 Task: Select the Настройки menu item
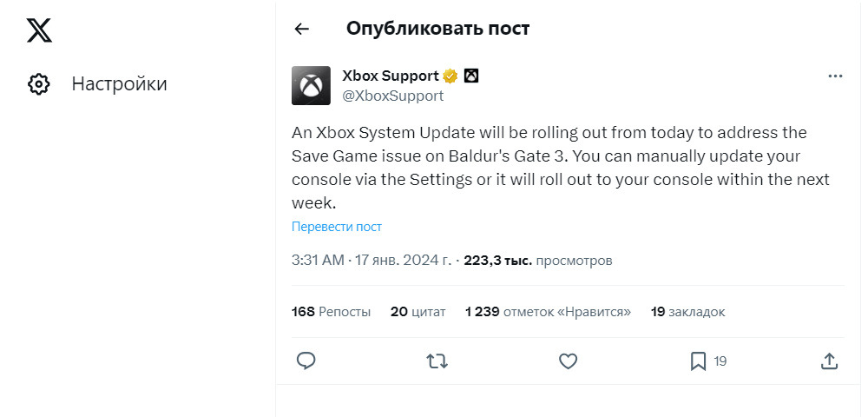(119, 84)
